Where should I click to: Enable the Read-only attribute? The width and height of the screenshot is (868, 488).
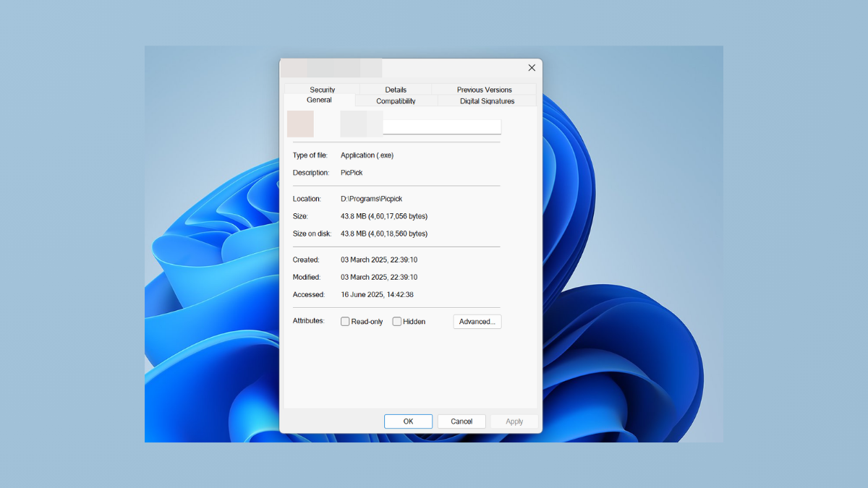pos(345,321)
